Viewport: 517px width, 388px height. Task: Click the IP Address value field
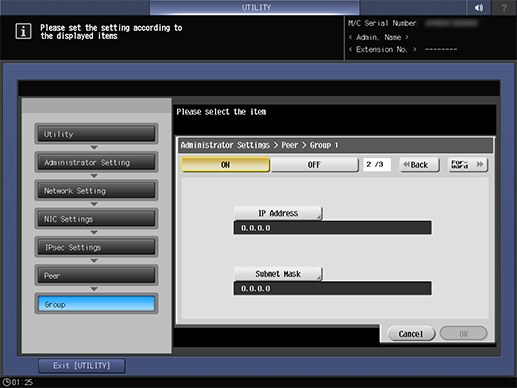click(x=332, y=228)
